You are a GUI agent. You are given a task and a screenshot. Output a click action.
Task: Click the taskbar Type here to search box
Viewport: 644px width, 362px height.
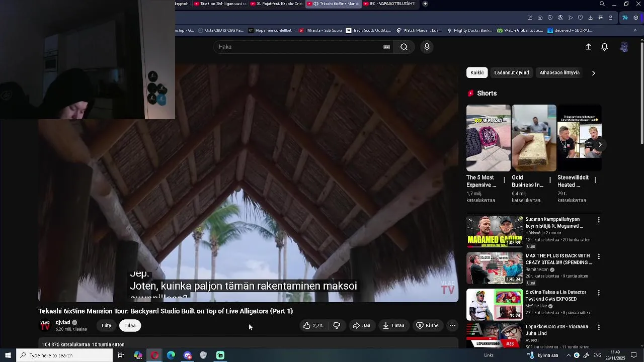point(64,355)
